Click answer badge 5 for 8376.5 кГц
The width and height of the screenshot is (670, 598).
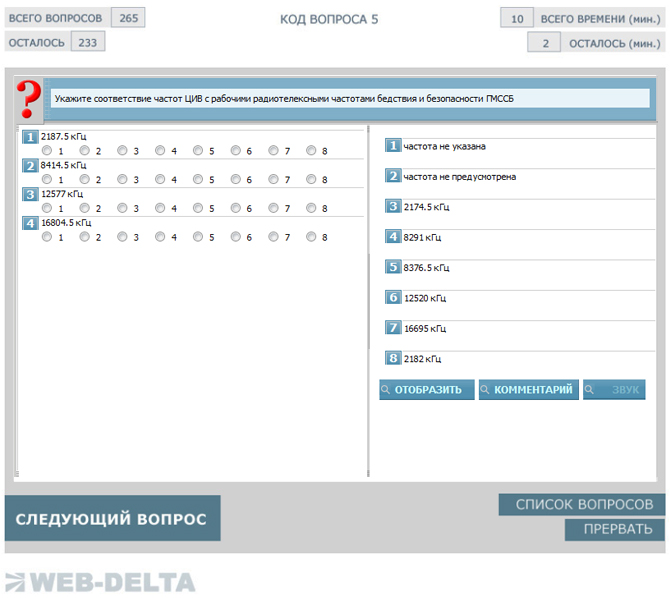(x=393, y=267)
